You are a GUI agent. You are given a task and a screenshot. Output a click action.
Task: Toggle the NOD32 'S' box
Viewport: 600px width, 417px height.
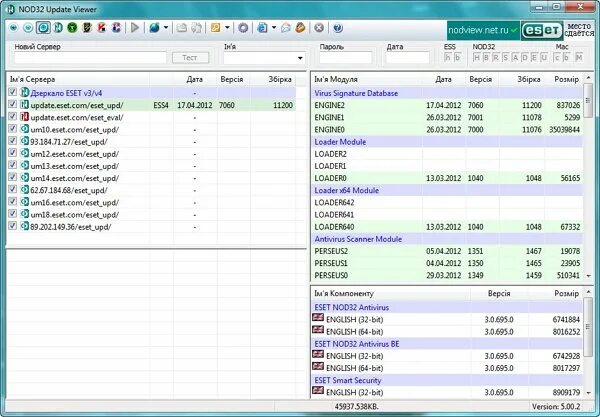pyautogui.click(x=505, y=57)
